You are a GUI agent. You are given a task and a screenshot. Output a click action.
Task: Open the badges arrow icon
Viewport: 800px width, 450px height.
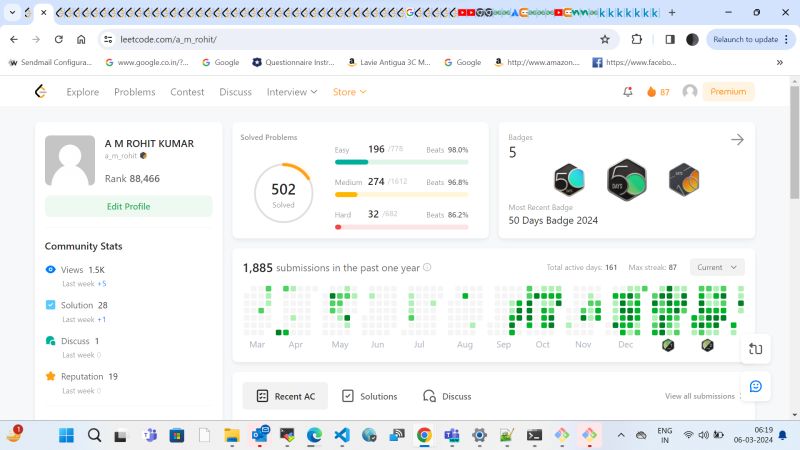point(737,139)
